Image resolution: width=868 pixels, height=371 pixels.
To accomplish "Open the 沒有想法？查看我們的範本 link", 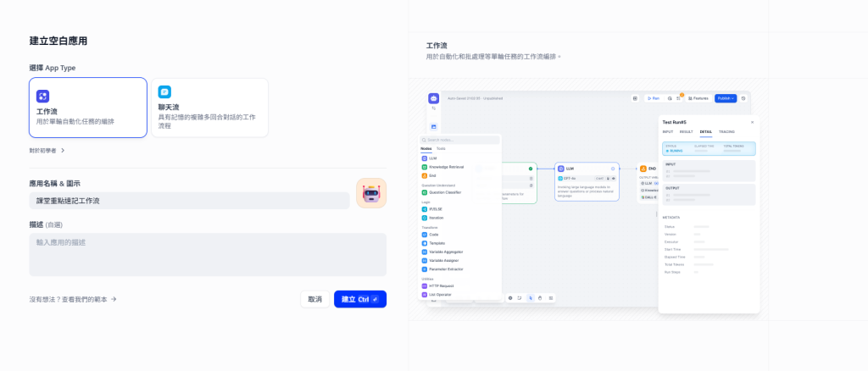I will (73, 299).
